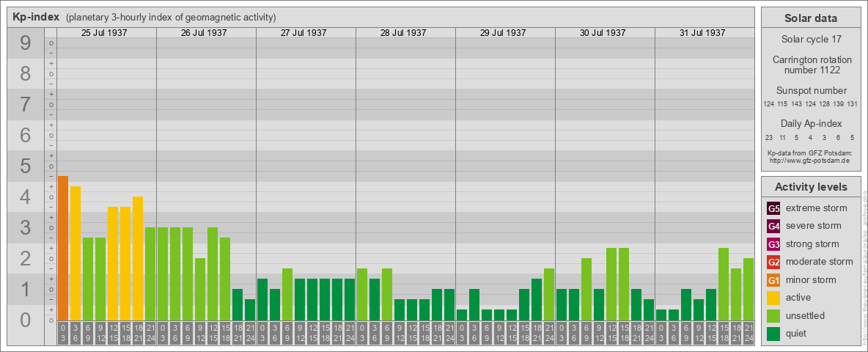Click the '30 Jul 1937' date header
Image resolution: width=868 pixels, height=352 pixels.
pyautogui.click(x=603, y=33)
